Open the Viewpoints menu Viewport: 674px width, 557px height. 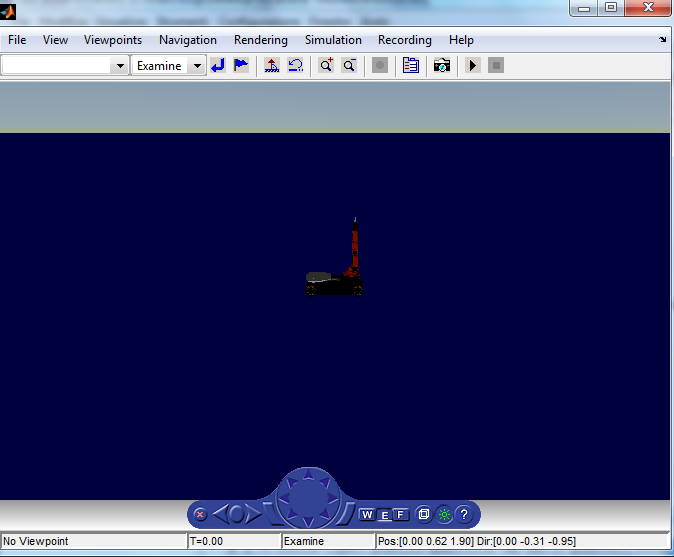(x=113, y=40)
